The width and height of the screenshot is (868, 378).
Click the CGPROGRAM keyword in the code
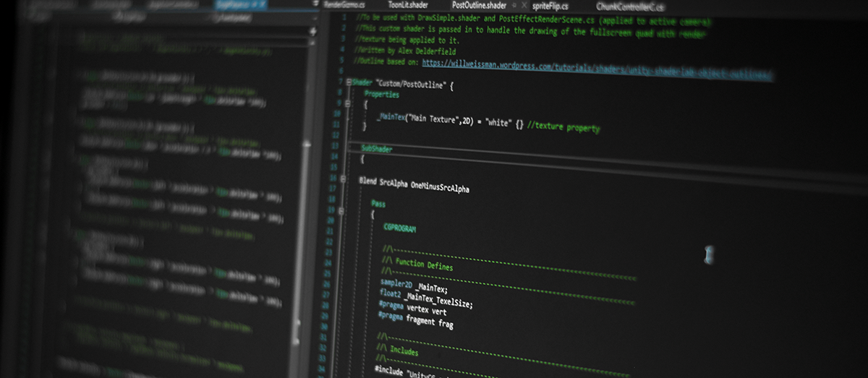click(399, 227)
